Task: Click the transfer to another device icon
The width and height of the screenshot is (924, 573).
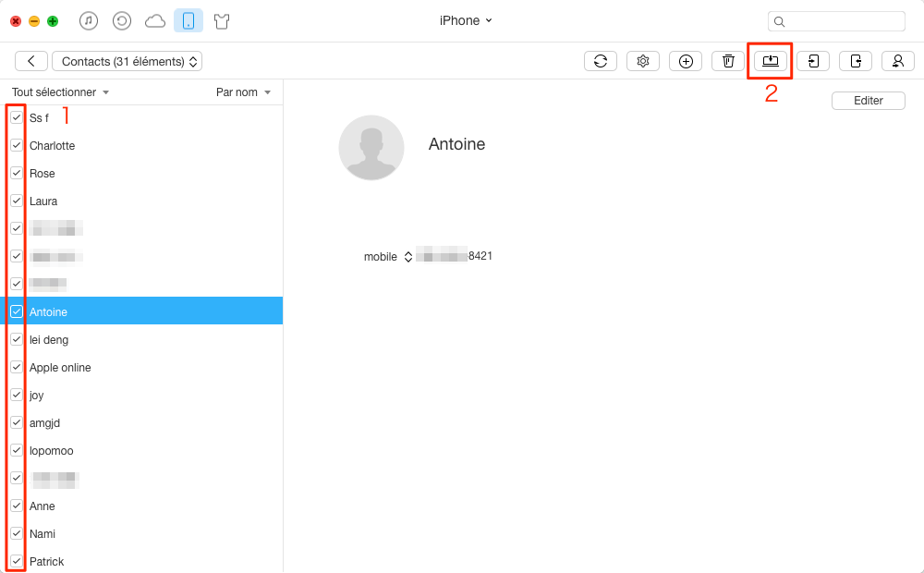Action: (x=855, y=61)
